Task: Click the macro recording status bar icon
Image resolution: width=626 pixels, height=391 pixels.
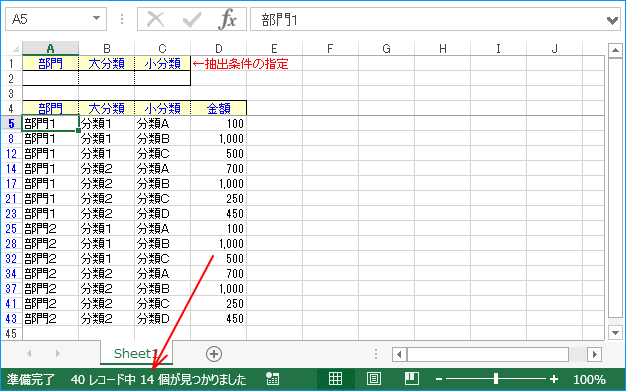Action: (272, 379)
